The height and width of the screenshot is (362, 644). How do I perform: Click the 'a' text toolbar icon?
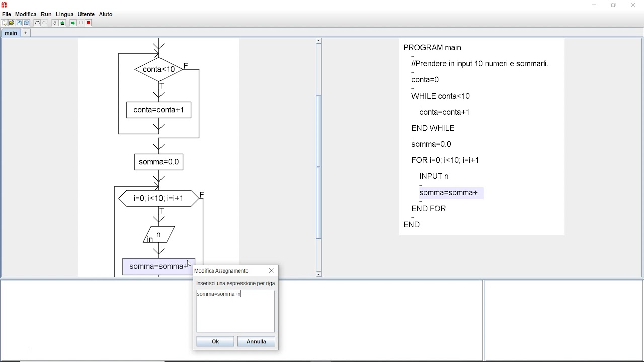pyautogui.click(x=55, y=23)
